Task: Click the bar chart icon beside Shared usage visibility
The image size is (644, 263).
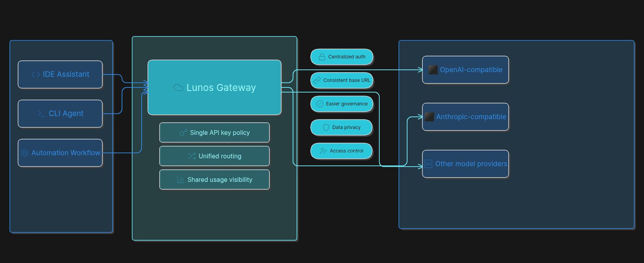Action: 180,180
